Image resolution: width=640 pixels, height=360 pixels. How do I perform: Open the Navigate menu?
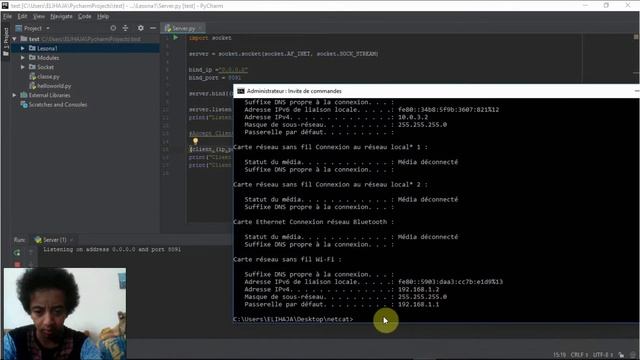(x=61, y=16)
